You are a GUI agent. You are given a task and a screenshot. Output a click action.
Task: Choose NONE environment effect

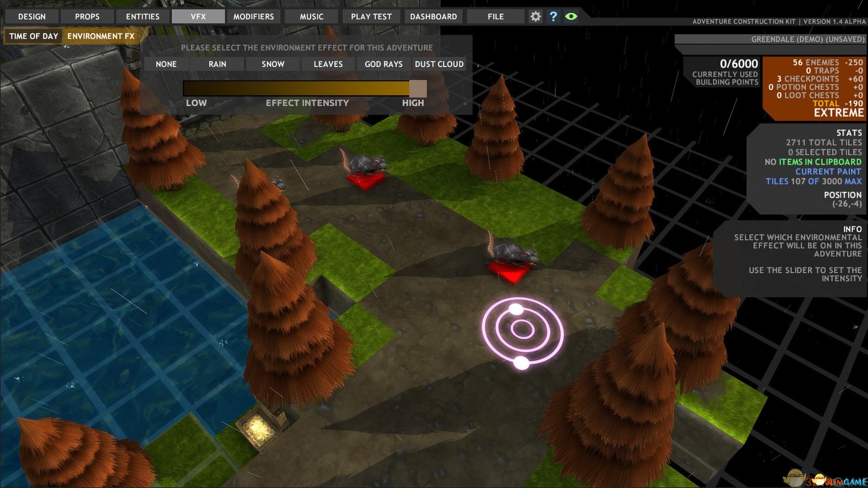(166, 64)
